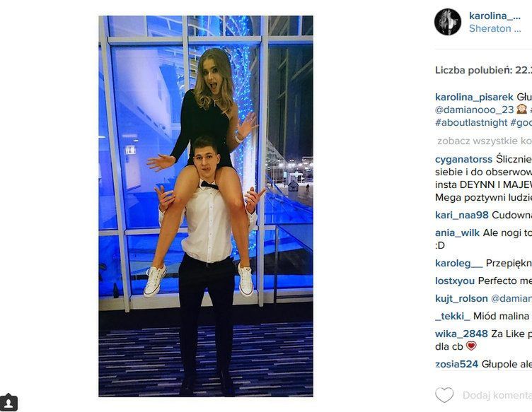Open the kari_naa98 commenter profile
Image resolution: width=532 pixels, height=412 pixels.
tap(462, 215)
